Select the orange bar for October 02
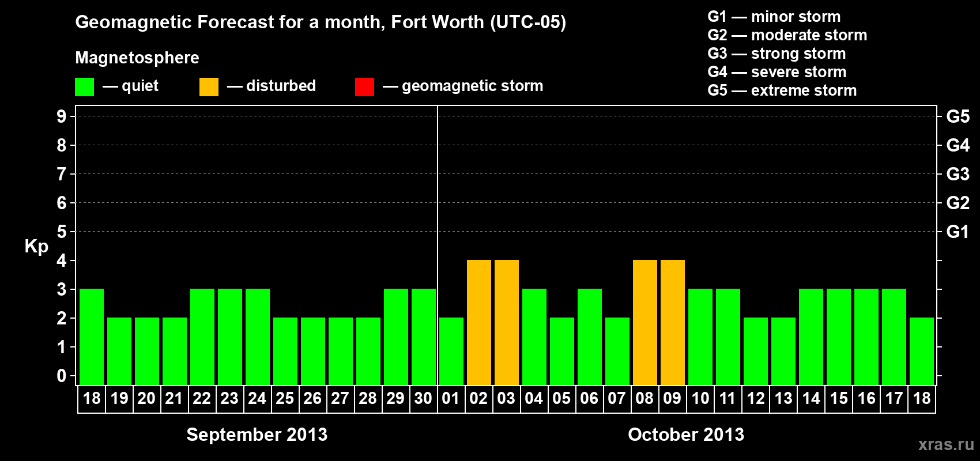This screenshot has height=461, width=980. click(479, 322)
